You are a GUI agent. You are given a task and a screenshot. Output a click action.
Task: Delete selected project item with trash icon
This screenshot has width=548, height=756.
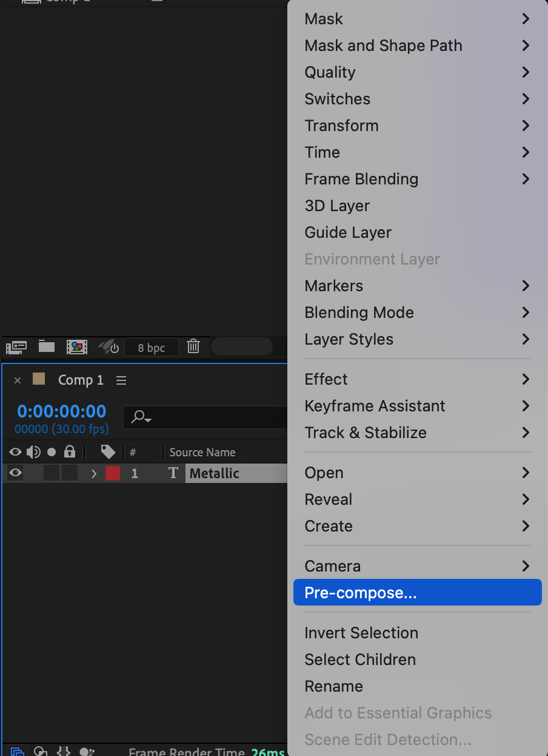pos(193,347)
